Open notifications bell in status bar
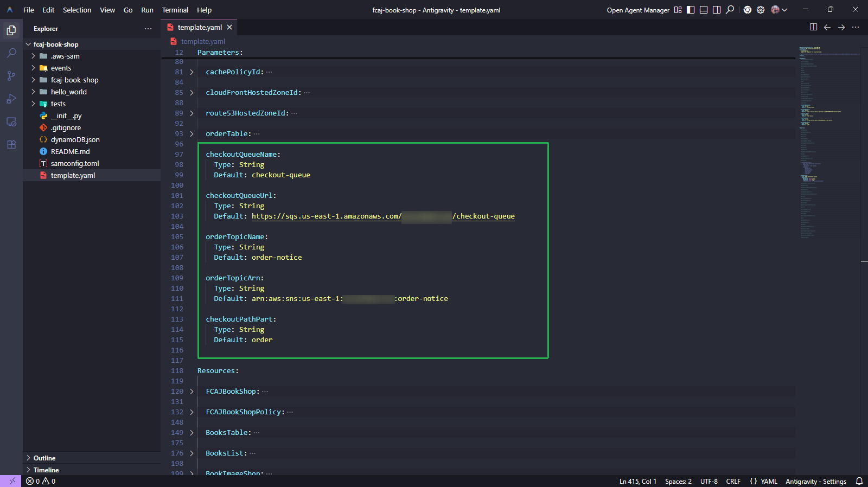The image size is (868, 487). (x=859, y=481)
